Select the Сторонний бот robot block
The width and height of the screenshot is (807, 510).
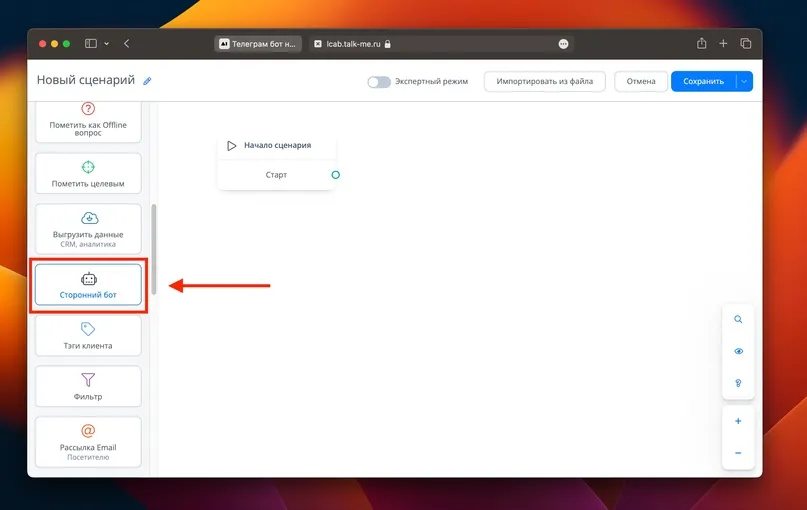click(x=88, y=285)
